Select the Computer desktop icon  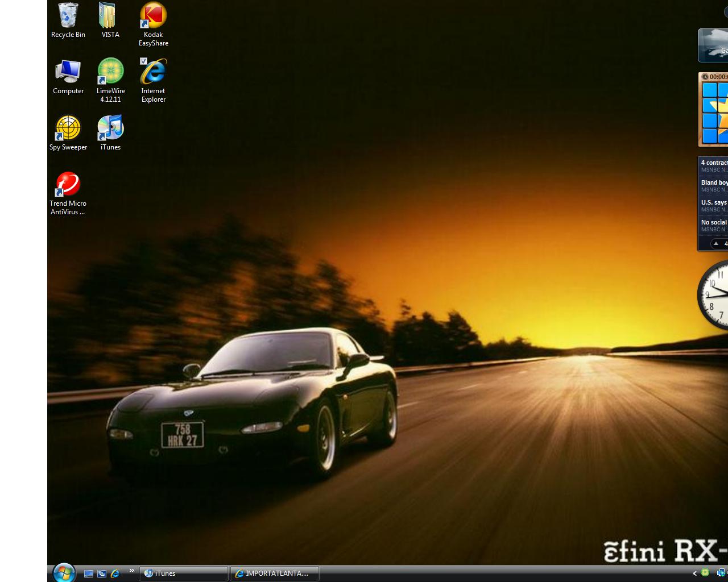click(68, 73)
